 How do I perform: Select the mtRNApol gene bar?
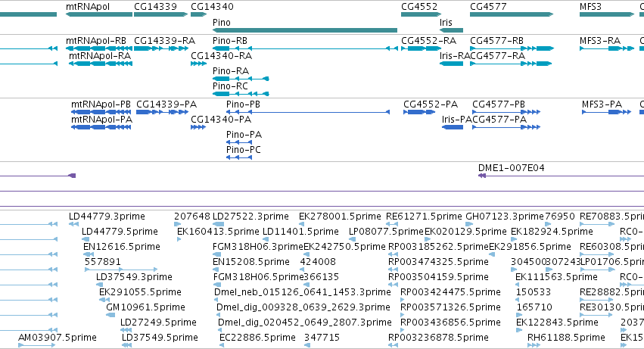99,14
